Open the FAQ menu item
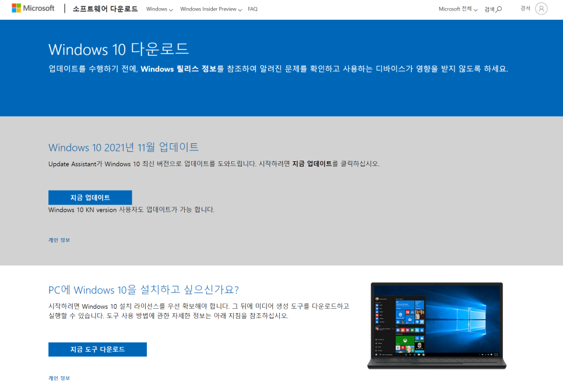 pos(252,9)
